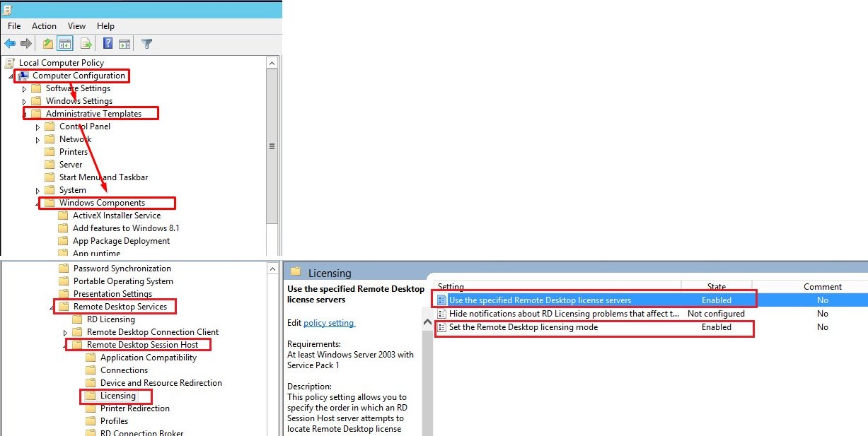The image size is (868, 436).
Task: Click 'Not configured' state of Hide notifications
Action: pos(716,314)
